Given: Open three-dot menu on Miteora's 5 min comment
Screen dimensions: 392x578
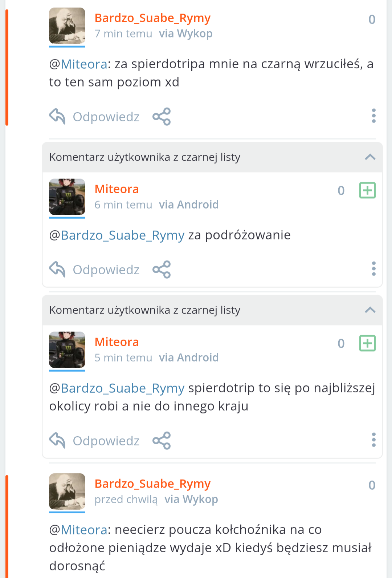Looking at the screenshot, I should click(x=373, y=440).
